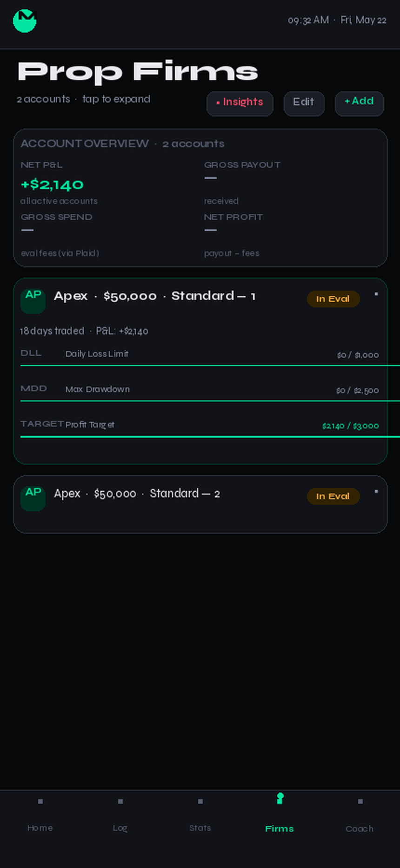Open the Coach tab icon
This screenshot has height=868, width=400.
(360, 801)
